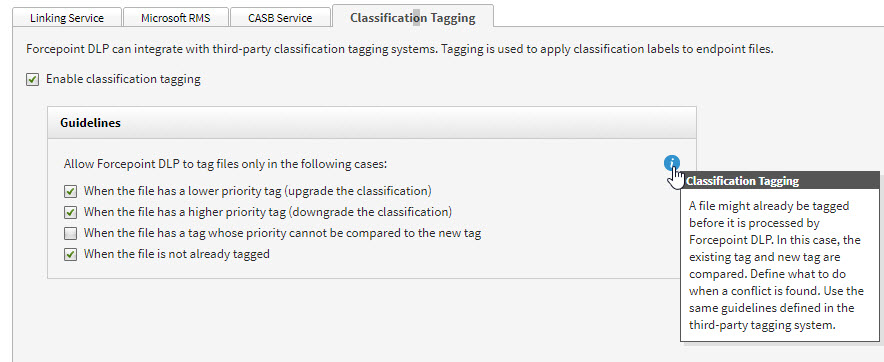Image resolution: width=884 pixels, height=362 pixels.
Task: Click the 'downgrade the classification' label text
Action: [370, 212]
